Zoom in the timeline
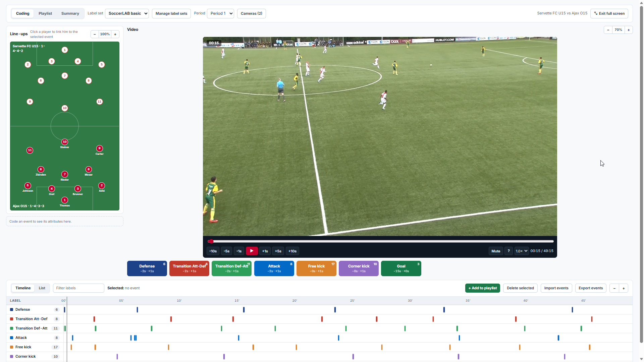 [624, 288]
